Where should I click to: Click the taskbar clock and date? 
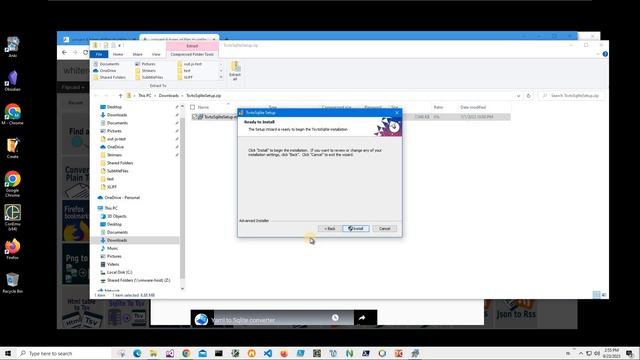click(611, 353)
